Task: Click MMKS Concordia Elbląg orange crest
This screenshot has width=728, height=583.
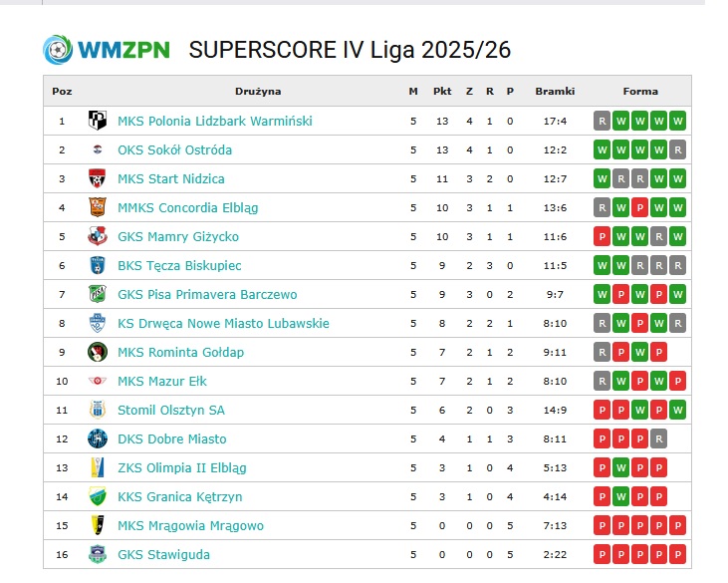Action: pyautogui.click(x=98, y=207)
